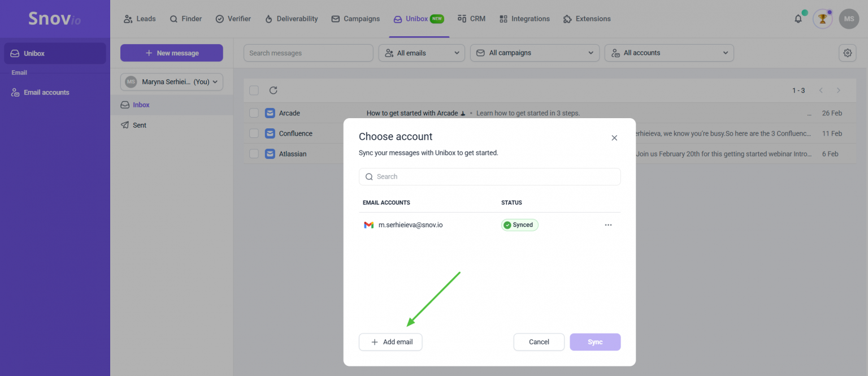Image resolution: width=868 pixels, height=376 pixels.
Task: Open the Finder tab
Action: [x=186, y=19]
